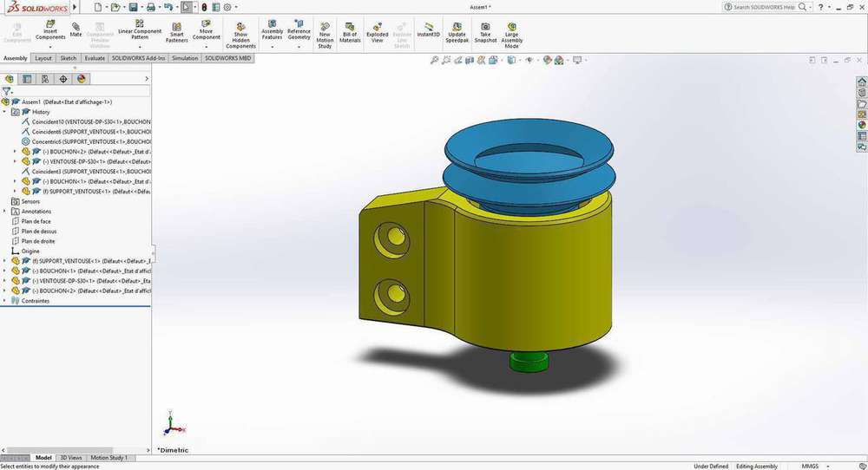Viewport: 868px width, 470px height.
Task: Open the Linear Component Pattern dropdown arrow
Action: click(140, 47)
